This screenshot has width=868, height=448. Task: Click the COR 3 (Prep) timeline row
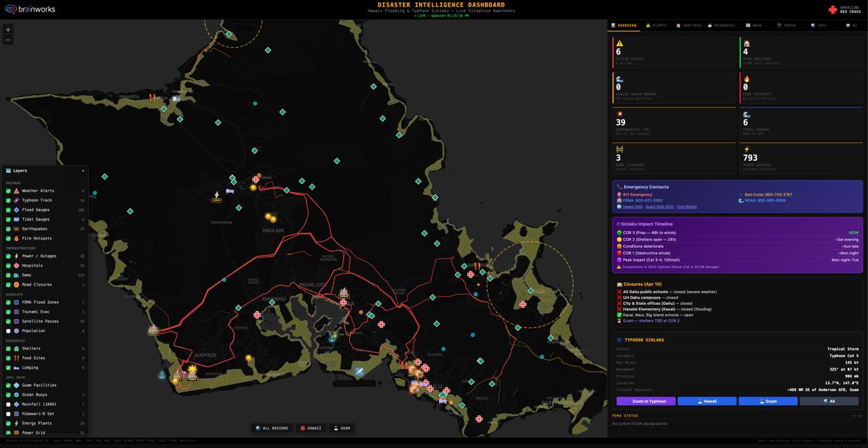[737, 233]
